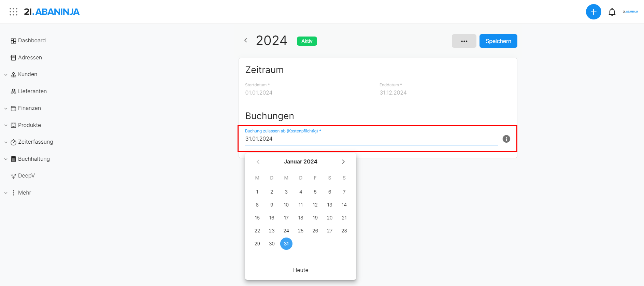
Task: Jump to today via Heute
Action: pyautogui.click(x=301, y=270)
